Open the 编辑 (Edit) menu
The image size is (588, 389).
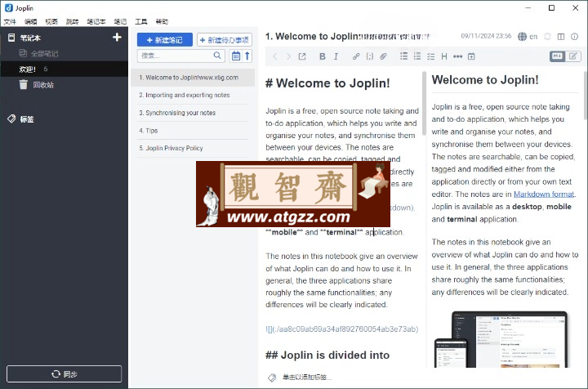coord(31,22)
